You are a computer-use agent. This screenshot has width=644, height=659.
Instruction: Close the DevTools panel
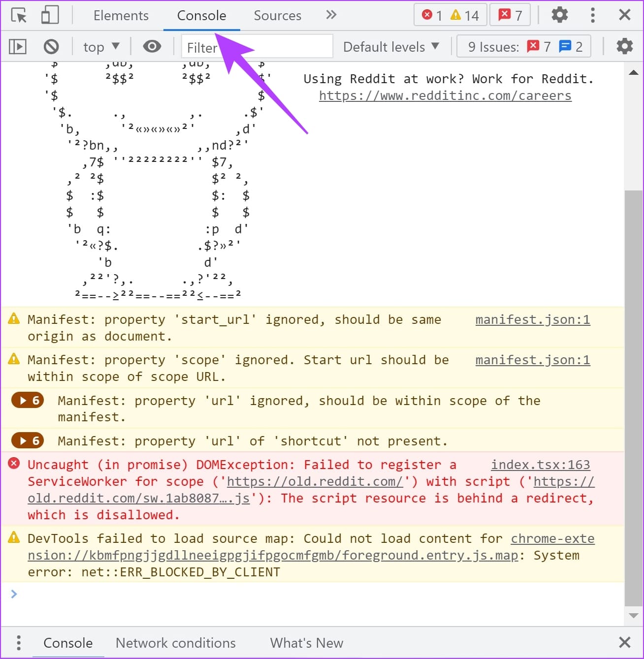coord(625,15)
